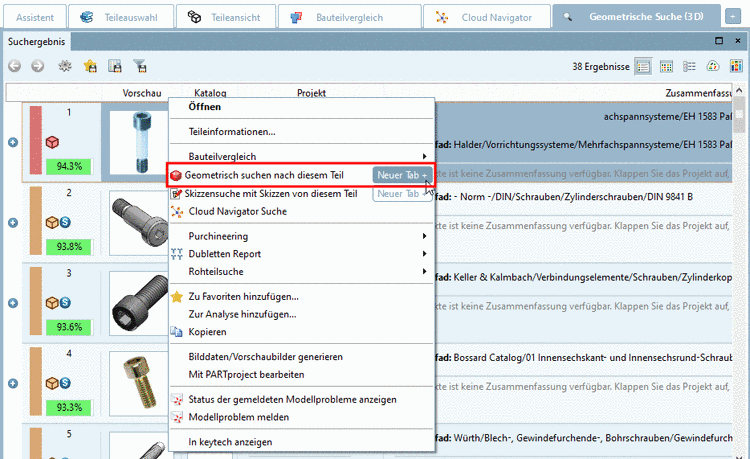Open the Rohteilsuche submenu
The height and width of the screenshot is (459, 750).
pyautogui.click(x=302, y=271)
